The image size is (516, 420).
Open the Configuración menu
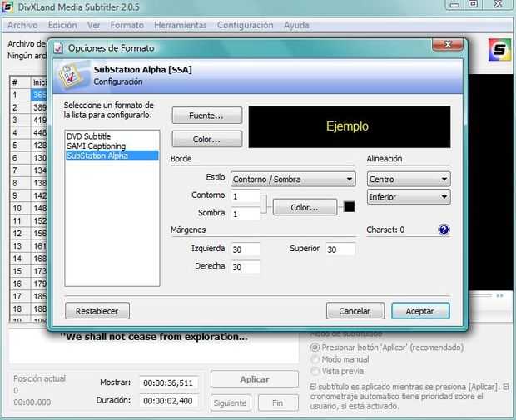coord(246,25)
